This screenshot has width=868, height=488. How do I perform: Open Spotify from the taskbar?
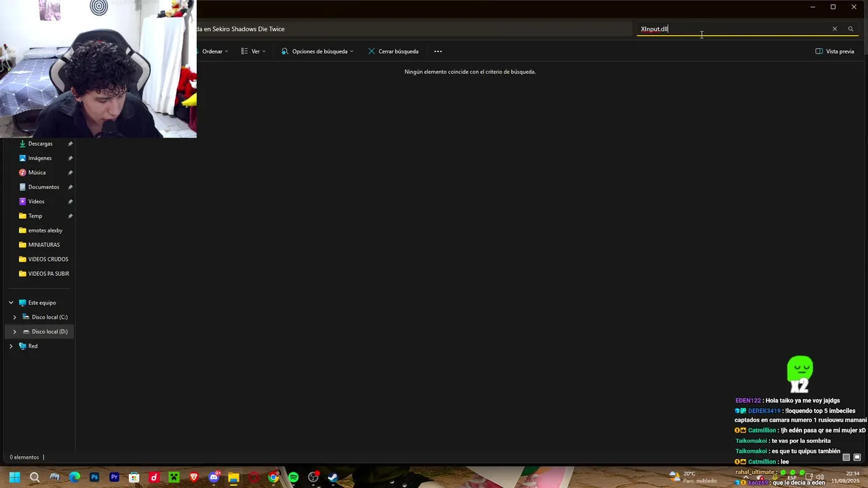(x=293, y=477)
